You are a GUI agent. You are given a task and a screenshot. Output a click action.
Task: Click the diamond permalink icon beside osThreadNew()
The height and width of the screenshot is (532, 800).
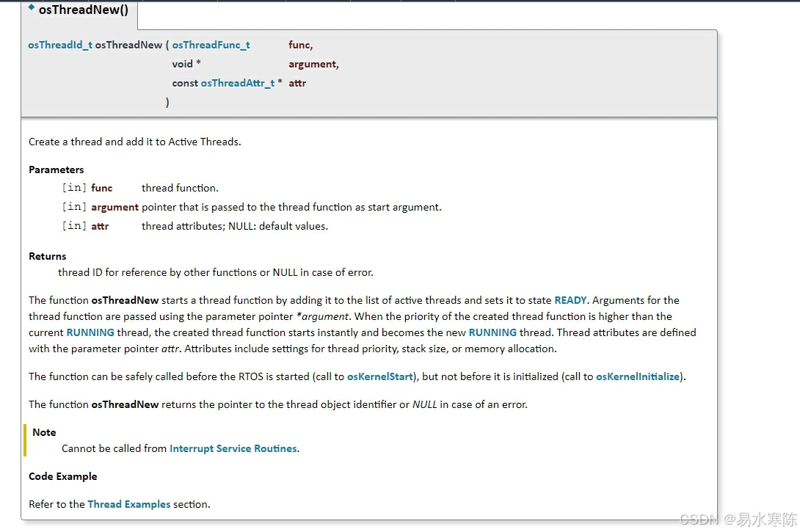[32, 7]
